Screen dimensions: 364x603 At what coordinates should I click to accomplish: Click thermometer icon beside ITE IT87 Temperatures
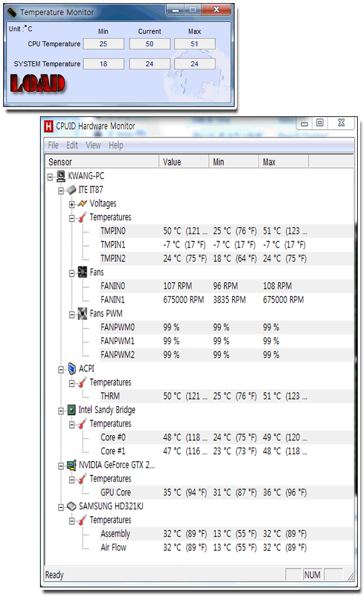[x=83, y=218]
